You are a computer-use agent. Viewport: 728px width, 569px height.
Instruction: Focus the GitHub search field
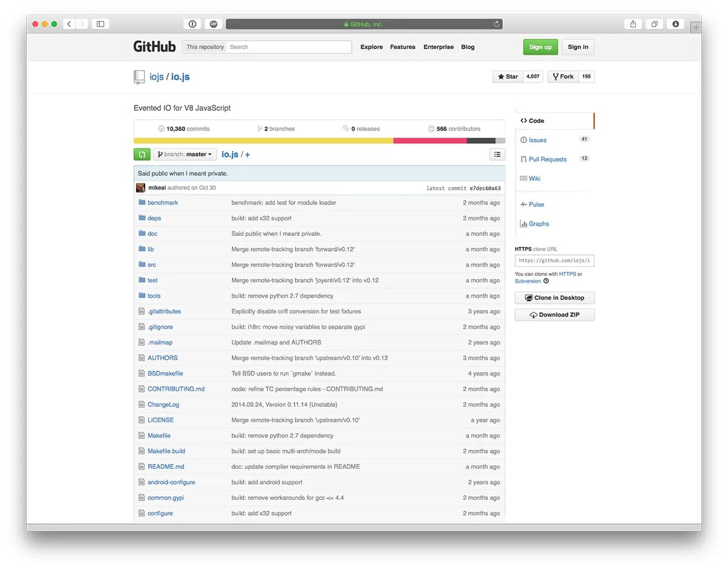click(x=289, y=47)
